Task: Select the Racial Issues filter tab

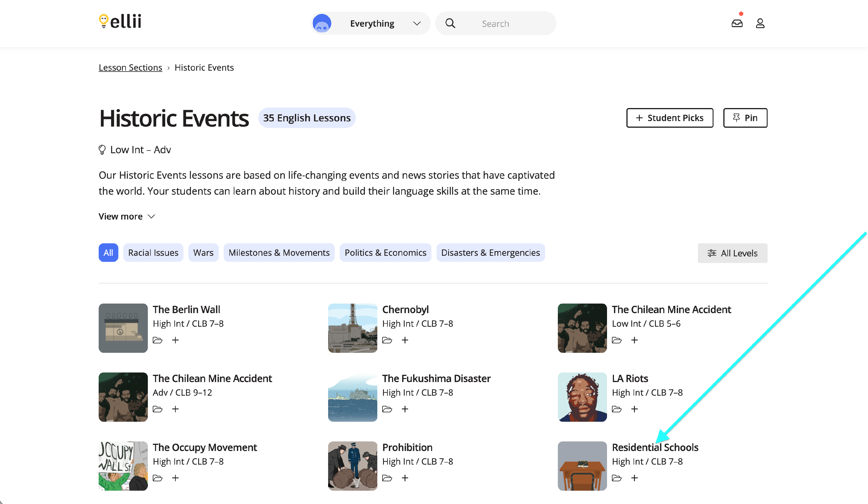Action: 153,253
